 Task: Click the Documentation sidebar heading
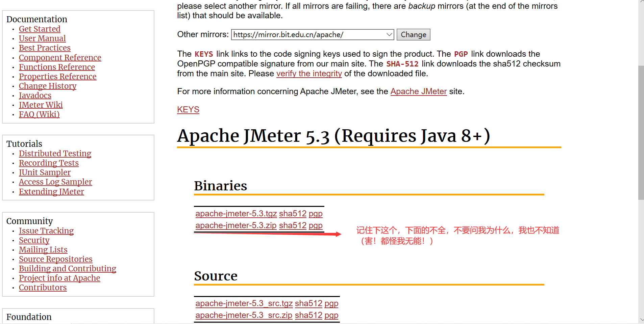[37, 19]
